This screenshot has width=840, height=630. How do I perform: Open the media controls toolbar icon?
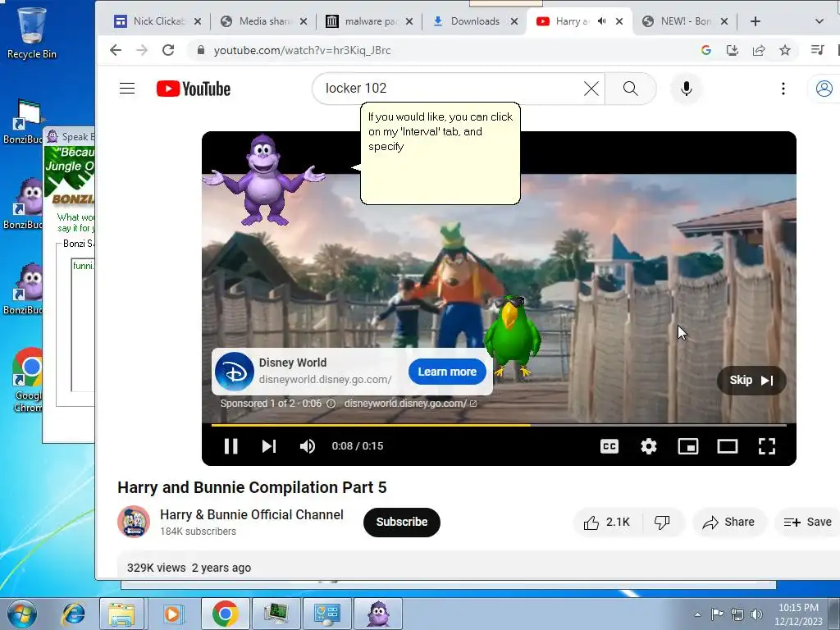click(818, 50)
